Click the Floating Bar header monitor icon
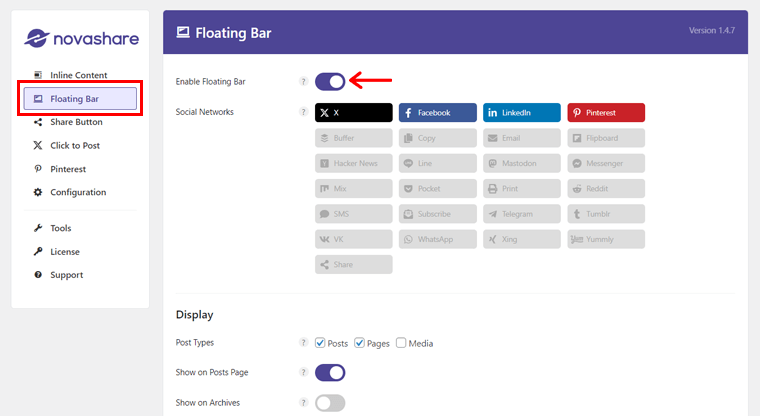This screenshot has height=416, width=760. tap(183, 32)
